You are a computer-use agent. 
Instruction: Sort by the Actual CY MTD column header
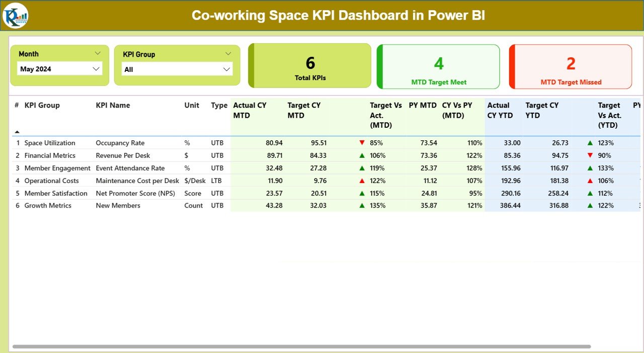tap(250, 110)
